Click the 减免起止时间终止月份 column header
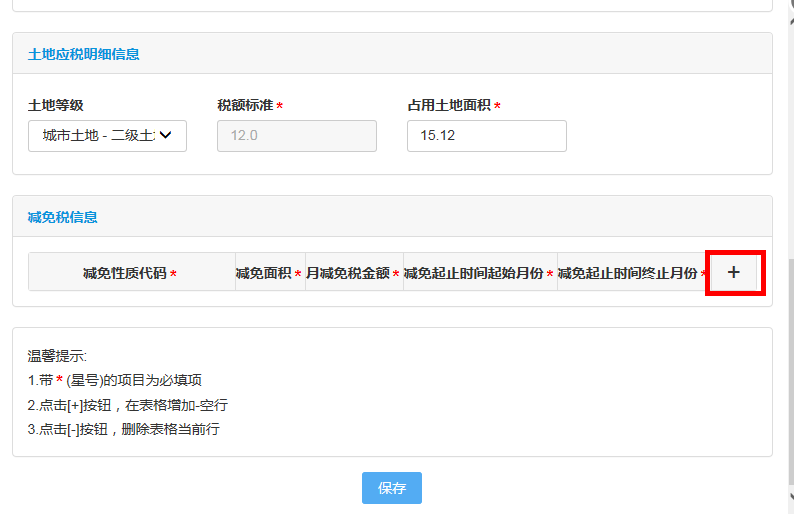This screenshot has height=514, width=794. click(632, 272)
